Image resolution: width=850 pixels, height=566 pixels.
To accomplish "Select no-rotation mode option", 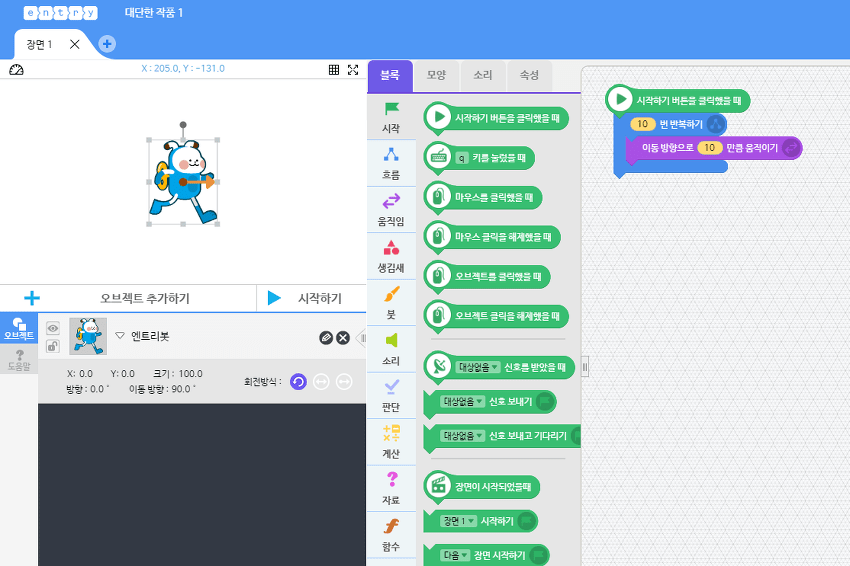I will pos(344,382).
